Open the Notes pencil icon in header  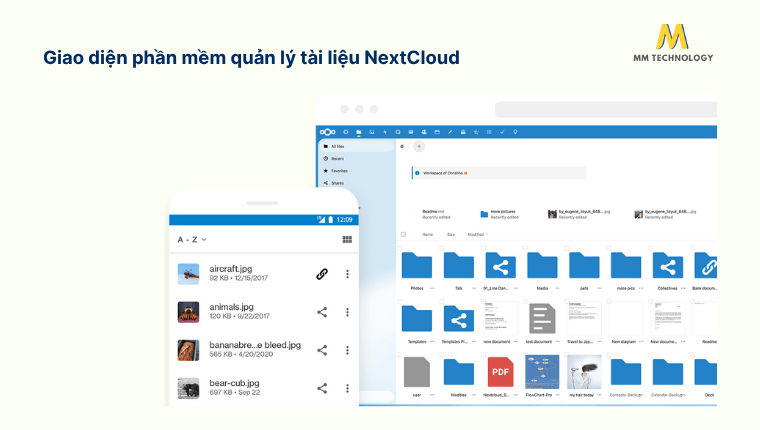[x=450, y=132]
